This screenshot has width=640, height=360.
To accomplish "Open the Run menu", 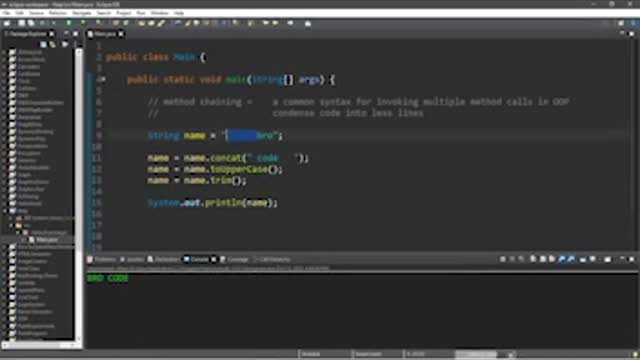I will click(x=141, y=13).
